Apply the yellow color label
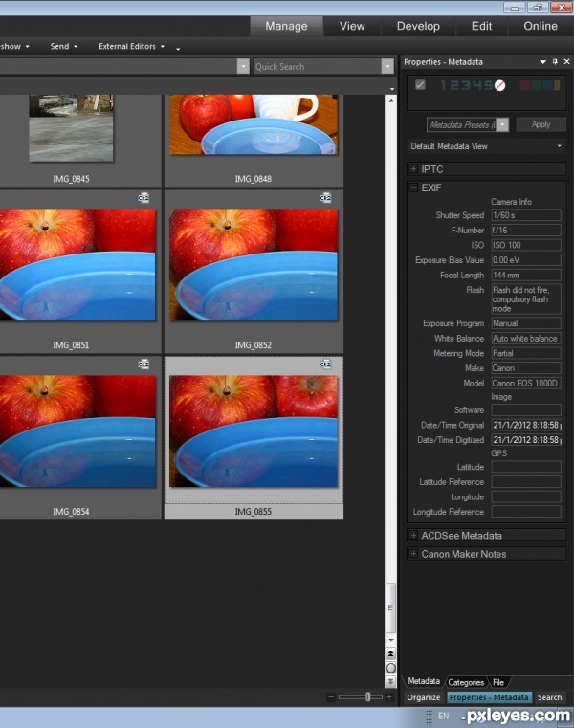 click(x=557, y=85)
